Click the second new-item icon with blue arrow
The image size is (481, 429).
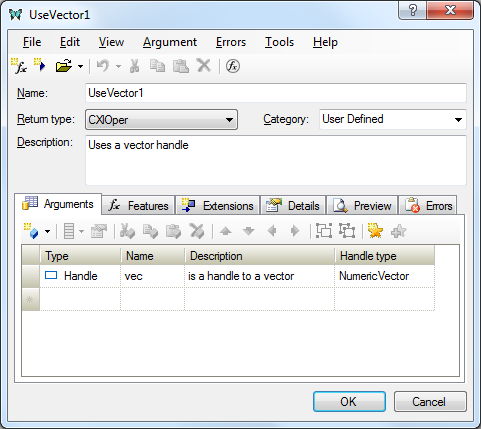(x=40, y=65)
